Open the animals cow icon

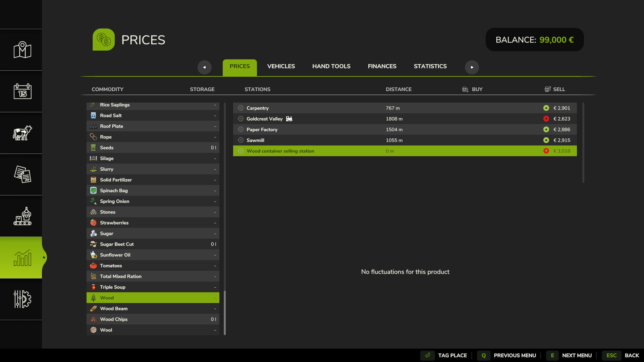(22, 133)
